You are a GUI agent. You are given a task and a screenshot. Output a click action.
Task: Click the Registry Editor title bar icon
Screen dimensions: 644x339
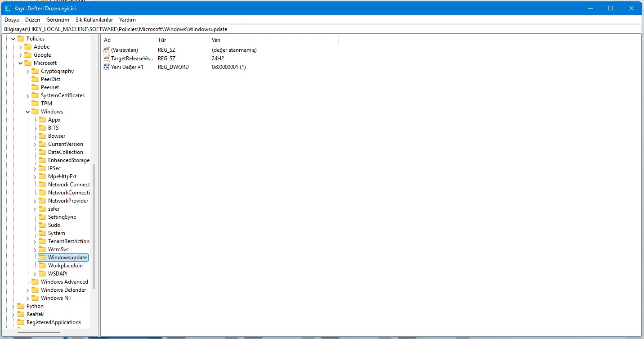tap(8, 8)
